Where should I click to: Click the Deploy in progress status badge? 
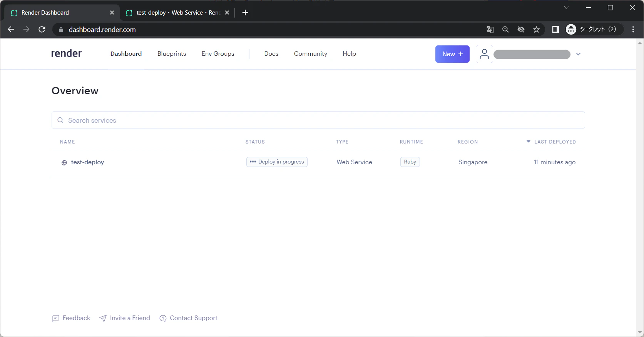[277, 162]
